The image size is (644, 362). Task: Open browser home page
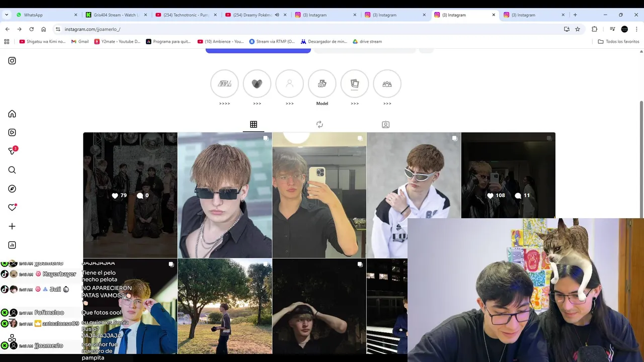tap(43, 29)
